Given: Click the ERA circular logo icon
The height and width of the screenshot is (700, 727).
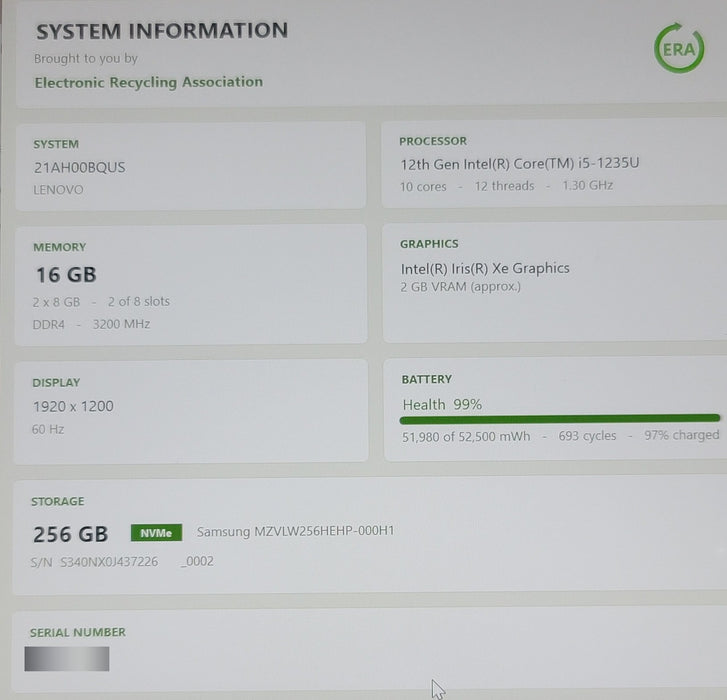Looking at the screenshot, I should point(679,48).
